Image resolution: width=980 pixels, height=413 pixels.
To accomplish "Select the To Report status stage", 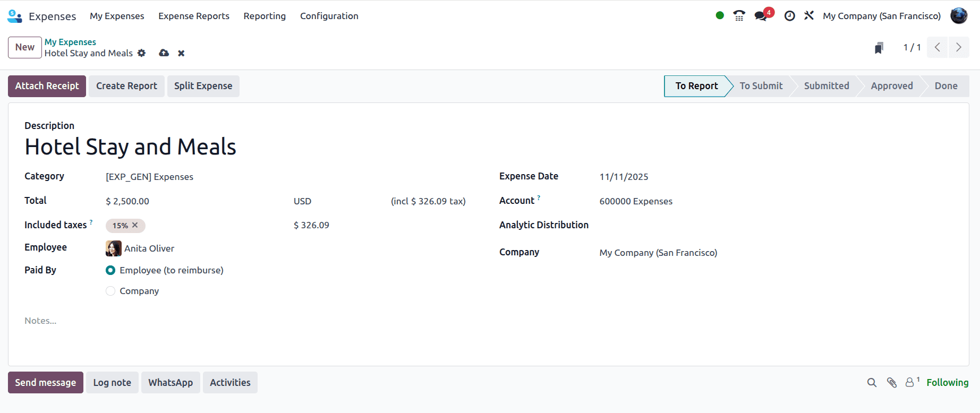I will (x=696, y=86).
